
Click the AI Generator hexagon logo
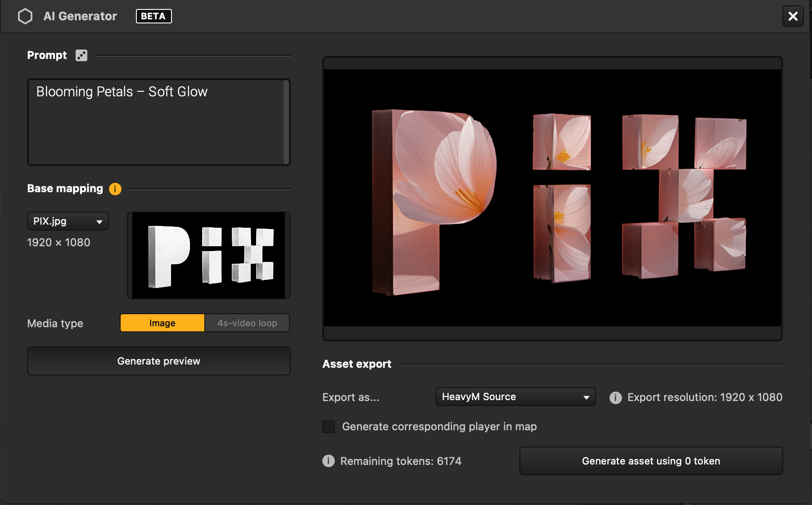click(25, 16)
